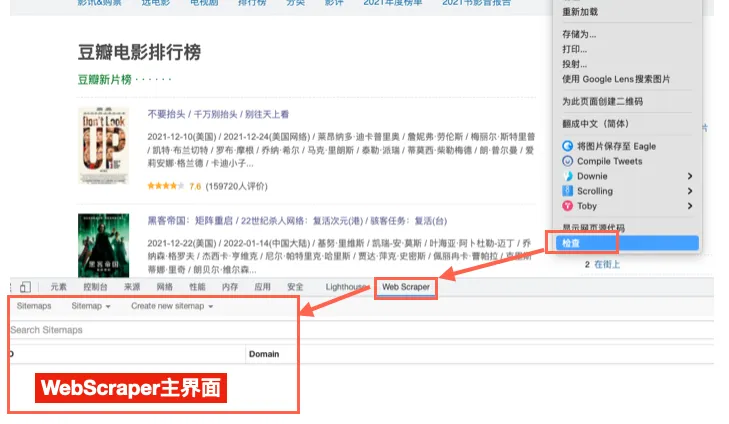Open the Sitemap dropdown

(91, 306)
